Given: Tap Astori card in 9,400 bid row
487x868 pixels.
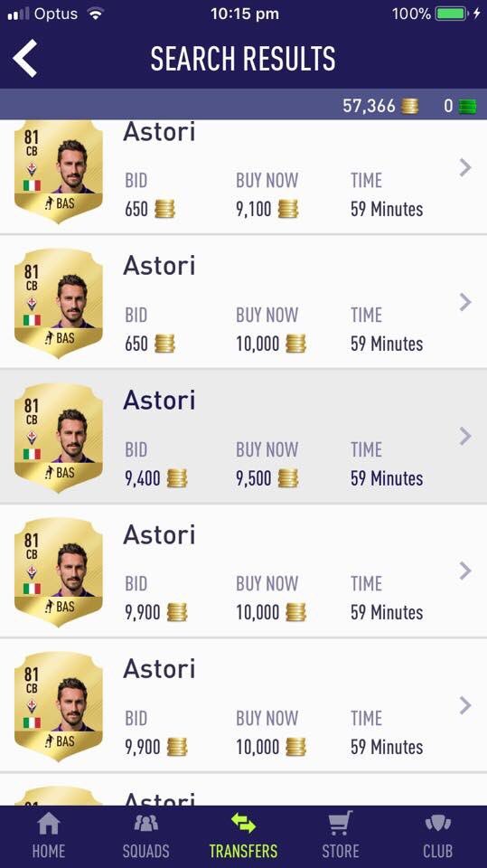Looking at the screenshot, I should (59, 438).
